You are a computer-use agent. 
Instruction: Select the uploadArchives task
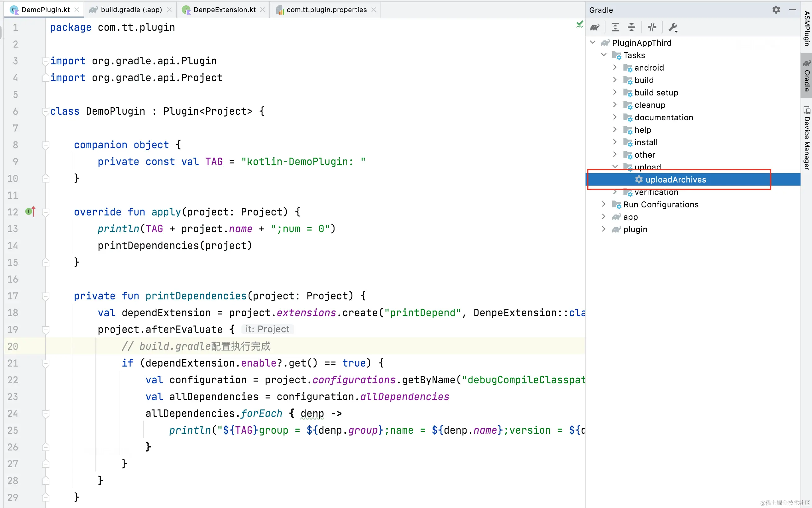point(675,180)
